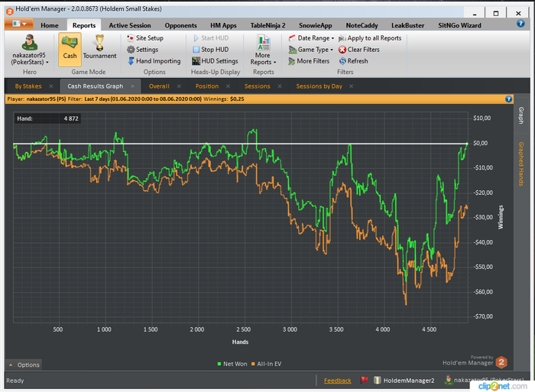Open the SitNGo Wizard tab
Image resolution: width=535 pixels, height=392 pixels.
[x=459, y=25]
